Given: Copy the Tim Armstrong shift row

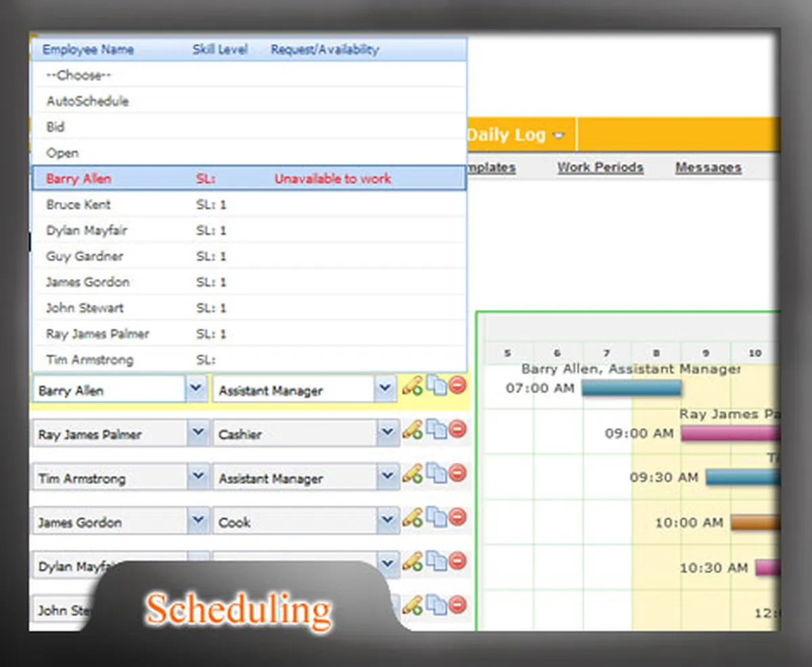Looking at the screenshot, I should [x=436, y=473].
